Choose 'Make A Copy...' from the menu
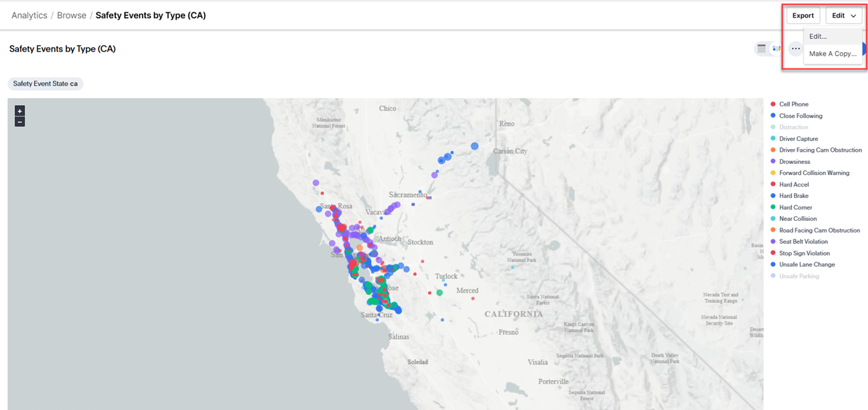The height and width of the screenshot is (410, 868). [833, 54]
